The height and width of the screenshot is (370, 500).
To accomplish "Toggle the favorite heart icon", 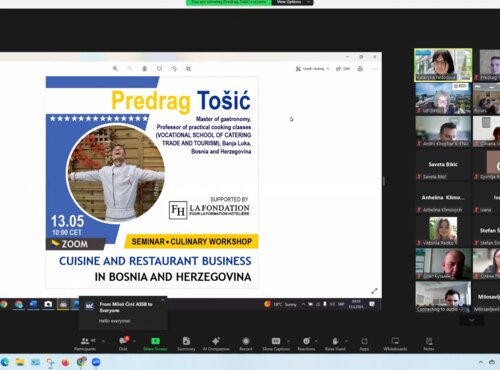I will (x=159, y=69).
